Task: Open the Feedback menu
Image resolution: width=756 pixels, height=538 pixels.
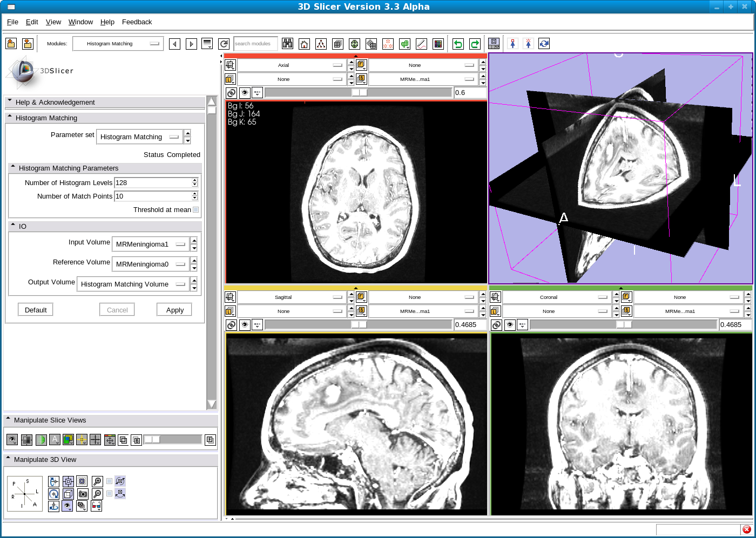Action: click(137, 22)
